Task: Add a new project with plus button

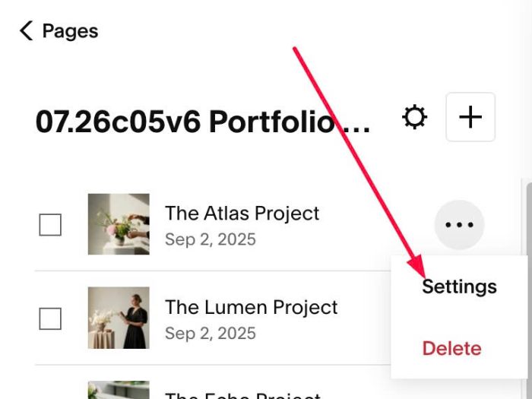Action: 470,117
